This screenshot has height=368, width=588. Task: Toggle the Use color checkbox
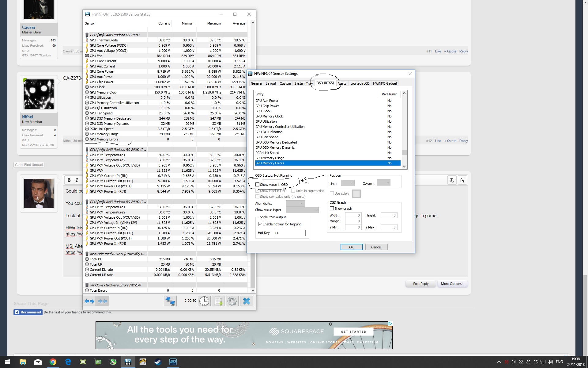332,194
